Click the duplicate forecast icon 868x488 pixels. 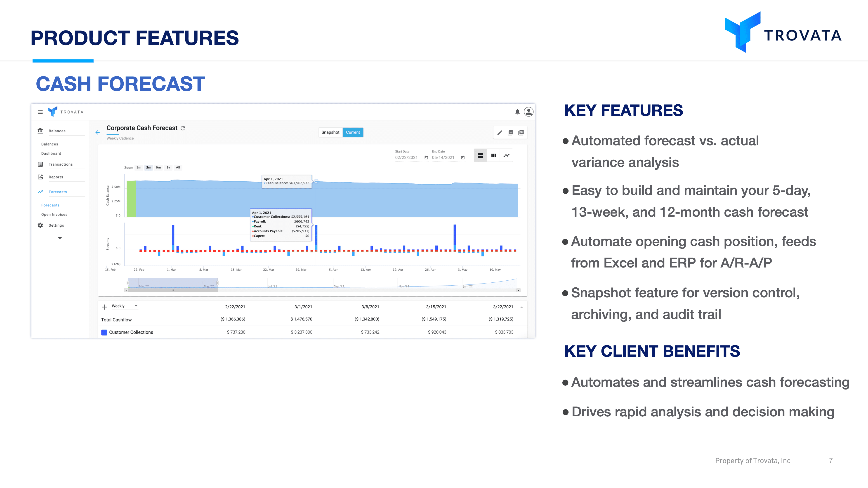point(510,133)
